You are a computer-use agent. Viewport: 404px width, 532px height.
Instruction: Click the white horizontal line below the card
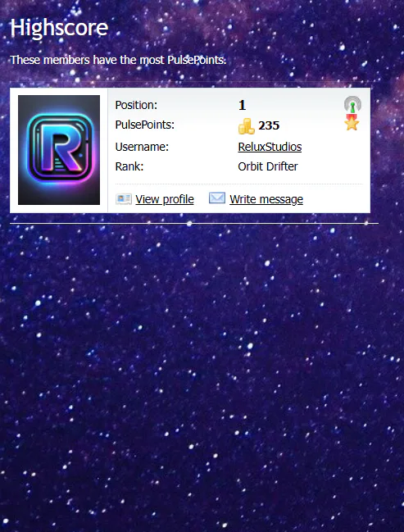pyautogui.click(x=194, y=224)
